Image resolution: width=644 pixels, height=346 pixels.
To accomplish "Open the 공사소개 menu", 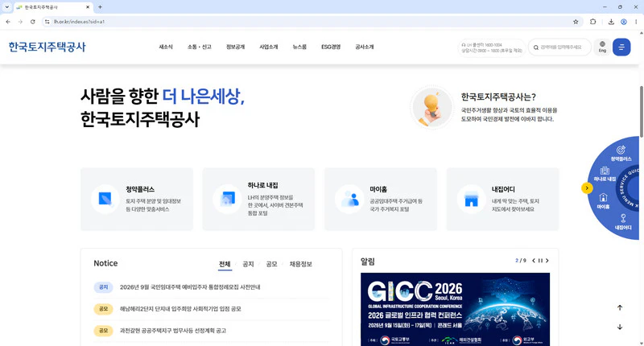I will pyautogui.click(x=365, y=47).
